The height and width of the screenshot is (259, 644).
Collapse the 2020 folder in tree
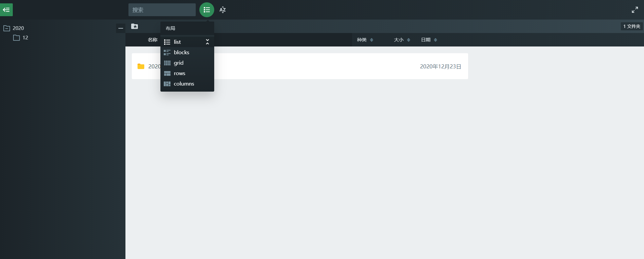point(7,28)
